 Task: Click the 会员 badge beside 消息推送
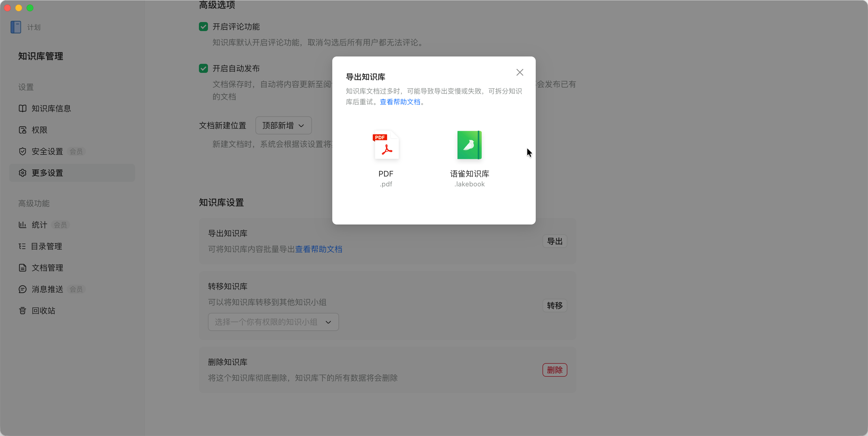coord(76,289)
